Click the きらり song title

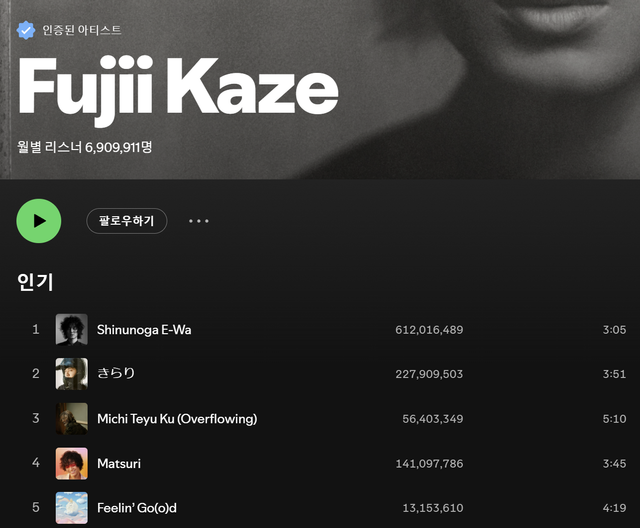click(x=116, y=373)
